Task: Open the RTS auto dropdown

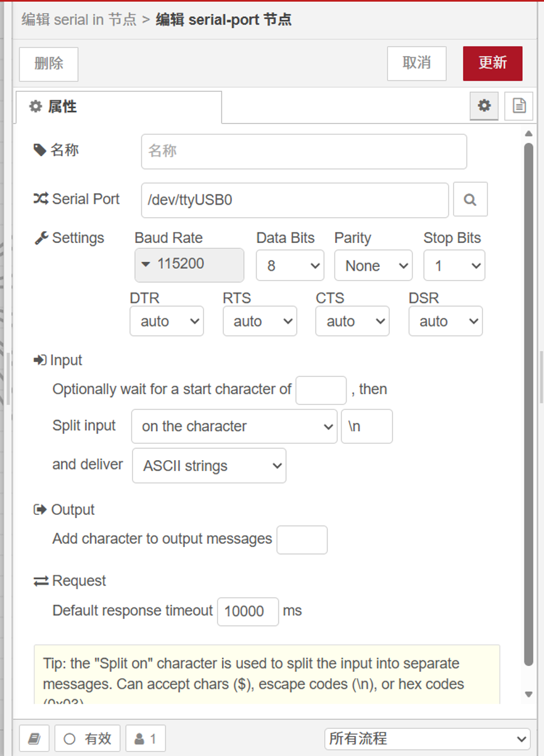Action: pos(260,321)
